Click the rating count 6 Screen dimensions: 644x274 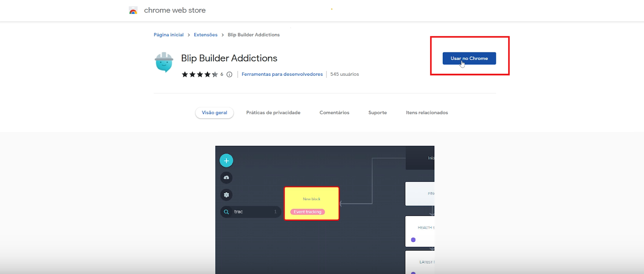[222, 75]
